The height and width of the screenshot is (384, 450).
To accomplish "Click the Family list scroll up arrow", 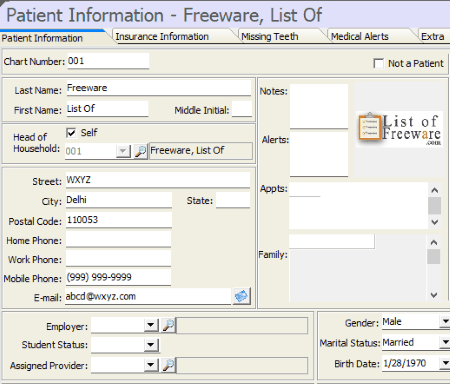I will coord(434,242).
